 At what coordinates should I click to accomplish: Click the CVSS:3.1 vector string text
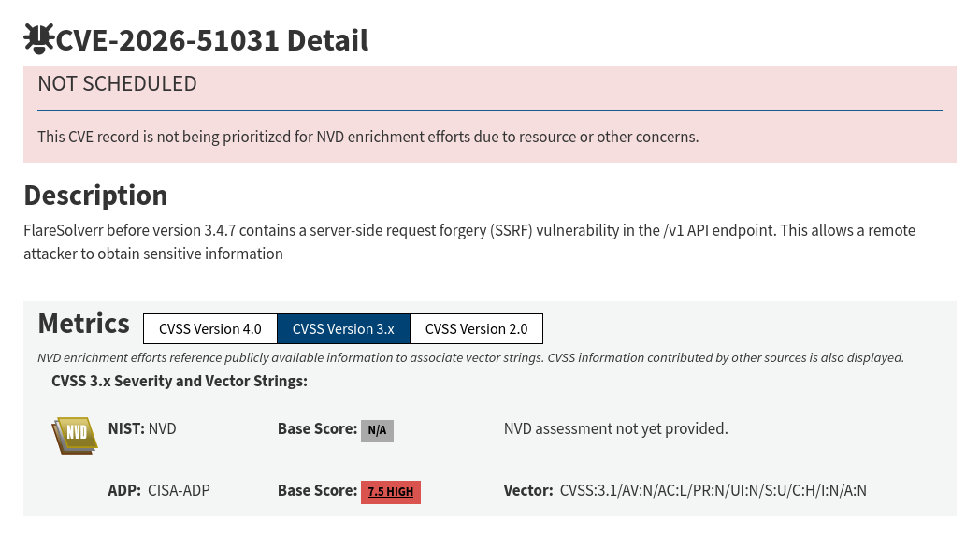[x=713, y=490]
